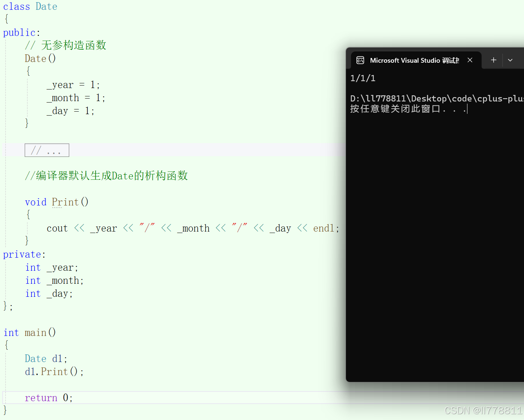This screenshot has height=420, width=524.
Task: Click the '// 无参构造函数' comment
Action: [x=66, y=45]
